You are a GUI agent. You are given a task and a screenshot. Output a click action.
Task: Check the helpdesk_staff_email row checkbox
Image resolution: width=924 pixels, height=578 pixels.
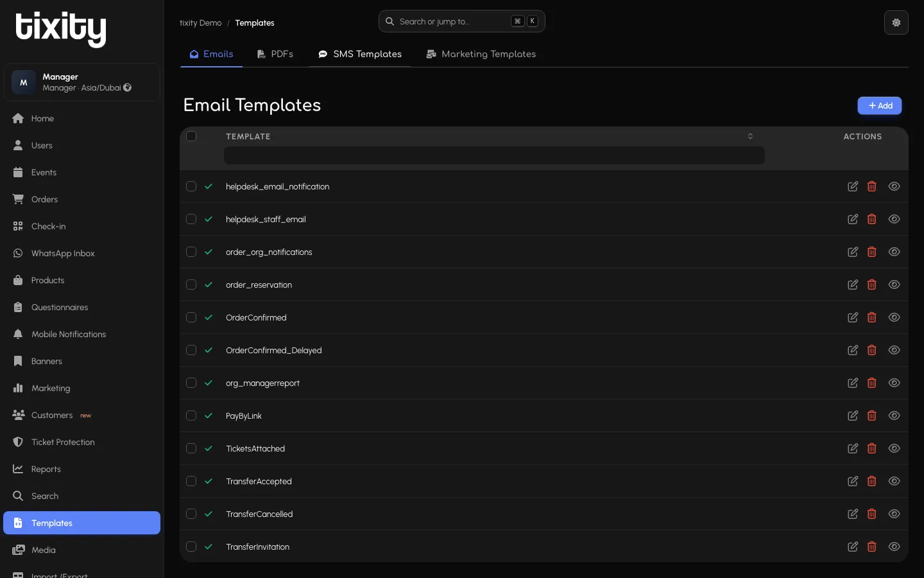coord(191,219)
